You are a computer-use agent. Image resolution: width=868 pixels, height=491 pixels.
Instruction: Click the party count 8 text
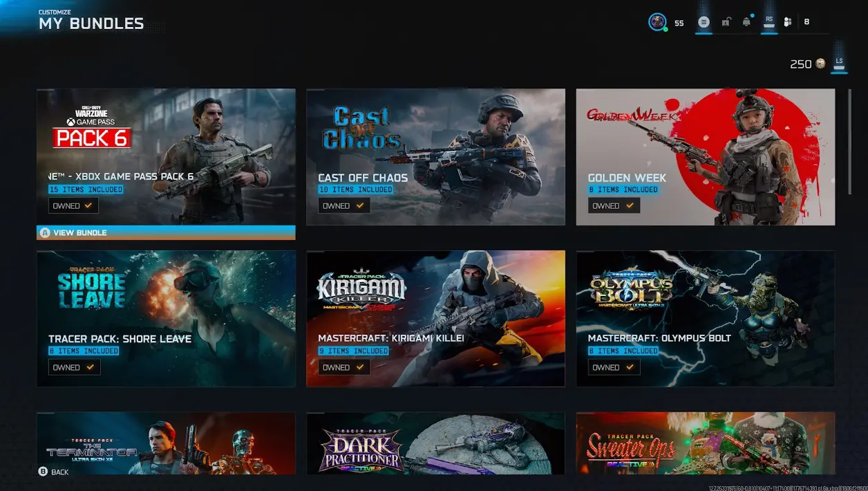pyautogui.click(x=806, y=22)
